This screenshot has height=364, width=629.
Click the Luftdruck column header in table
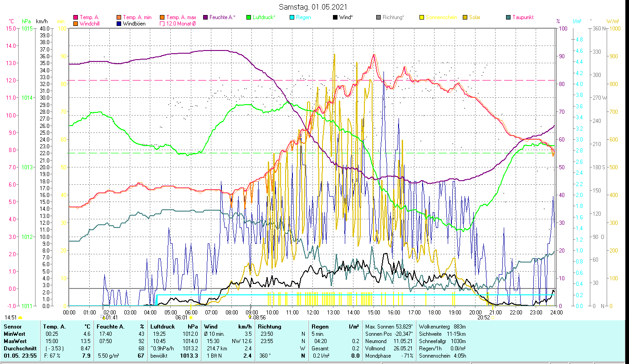coord(164,326)
